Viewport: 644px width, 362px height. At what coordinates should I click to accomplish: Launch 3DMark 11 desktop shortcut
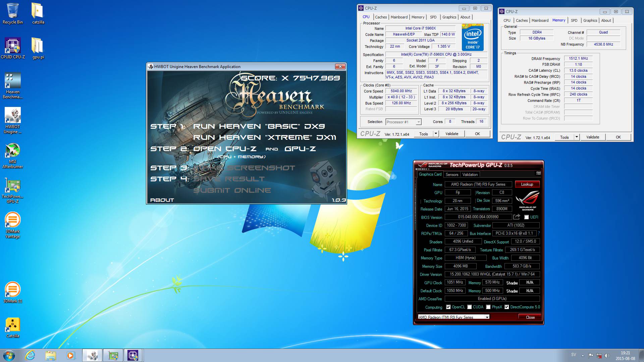[x=13, y=292]
